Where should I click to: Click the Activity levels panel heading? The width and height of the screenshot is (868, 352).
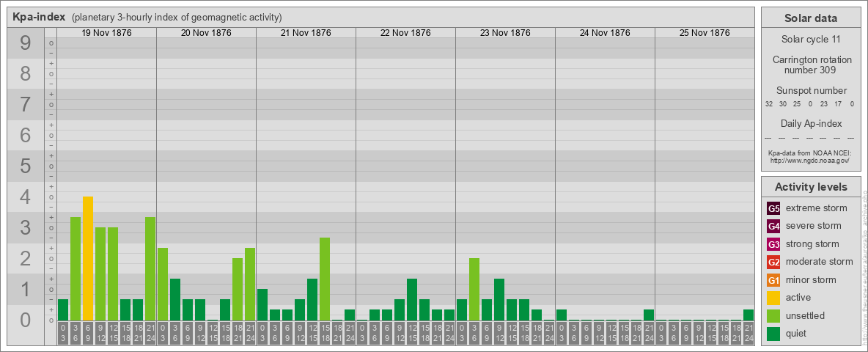pyautogui.click(x=811, y=187)
